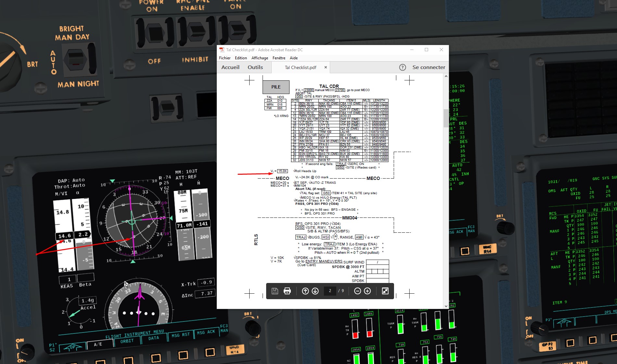
Task: Push the bezel button beside the MNC R14 placard
Action: (465, 251)
